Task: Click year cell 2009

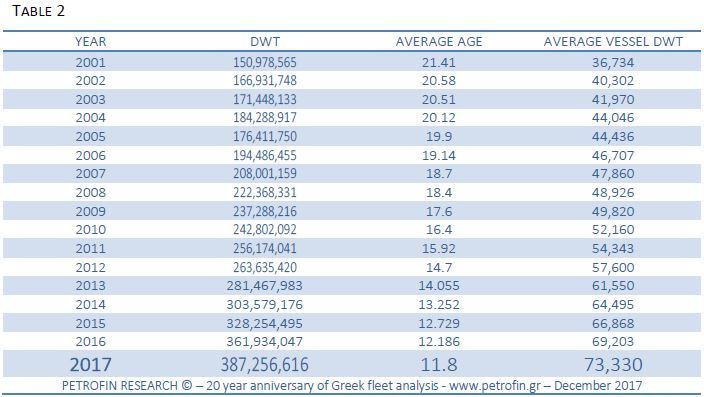Action: pos(90,211)
